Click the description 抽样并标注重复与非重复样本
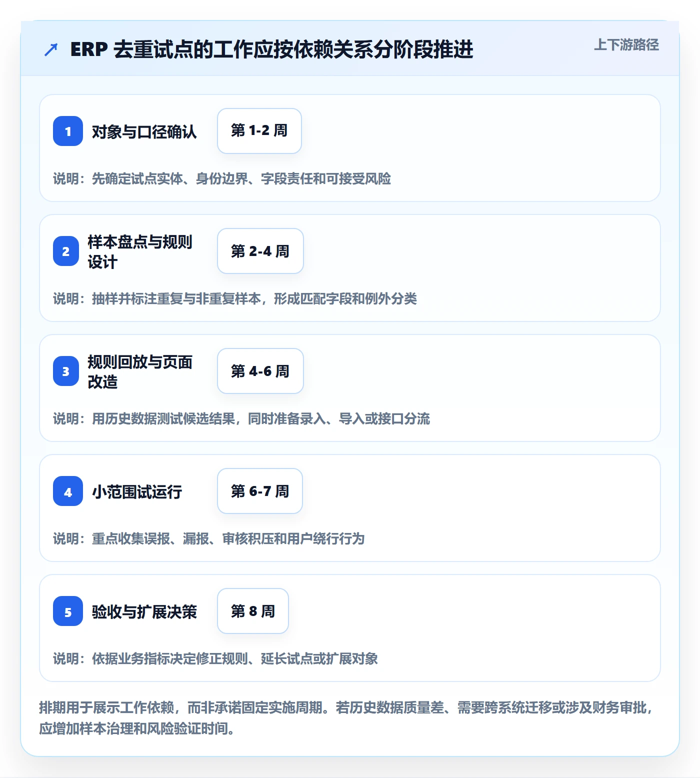The height and width of the screenshot is (778, 700). tap(235, 298)
